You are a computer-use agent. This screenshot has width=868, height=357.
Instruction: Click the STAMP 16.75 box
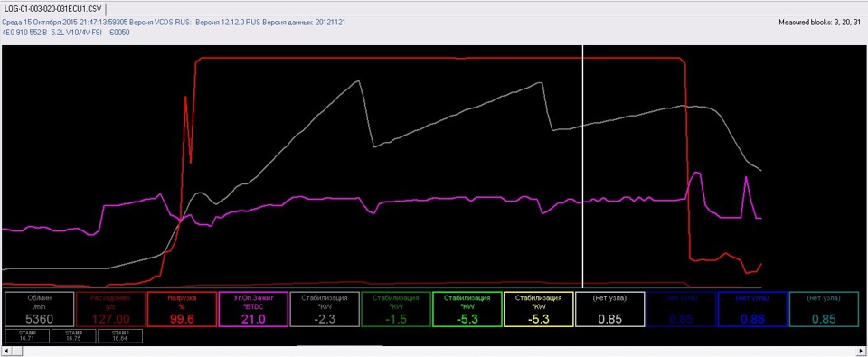pos(73,336)
